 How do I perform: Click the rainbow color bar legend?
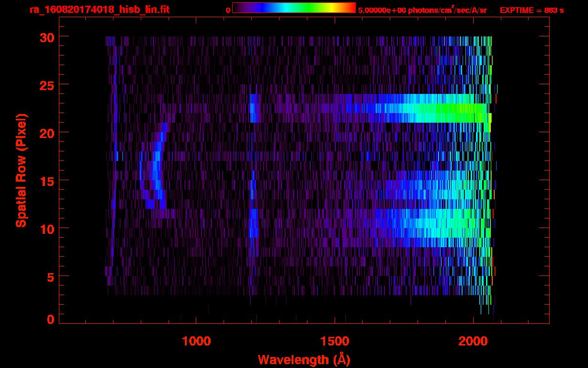pyautogui.click(x=294, y=8)
